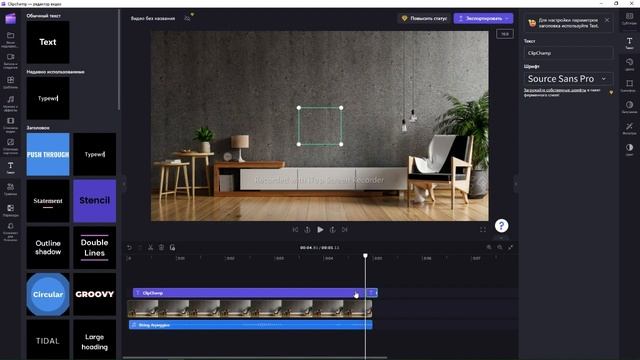Rewind using the step back button

[x=307, y=230]
